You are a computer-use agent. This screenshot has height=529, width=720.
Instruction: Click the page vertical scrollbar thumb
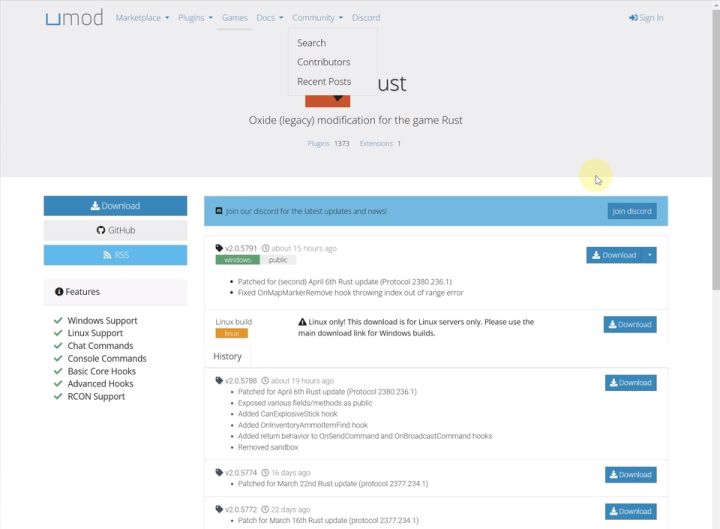coord(715,149)
